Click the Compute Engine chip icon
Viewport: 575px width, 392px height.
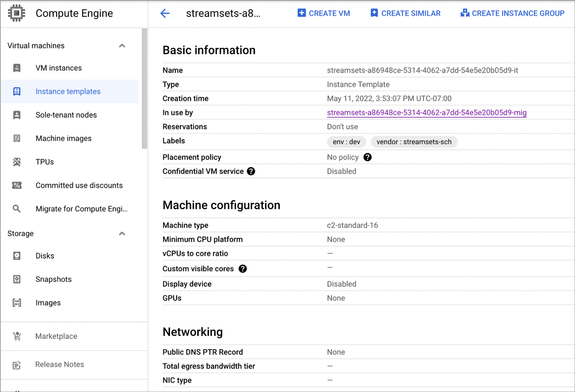(x=16, y=13)
